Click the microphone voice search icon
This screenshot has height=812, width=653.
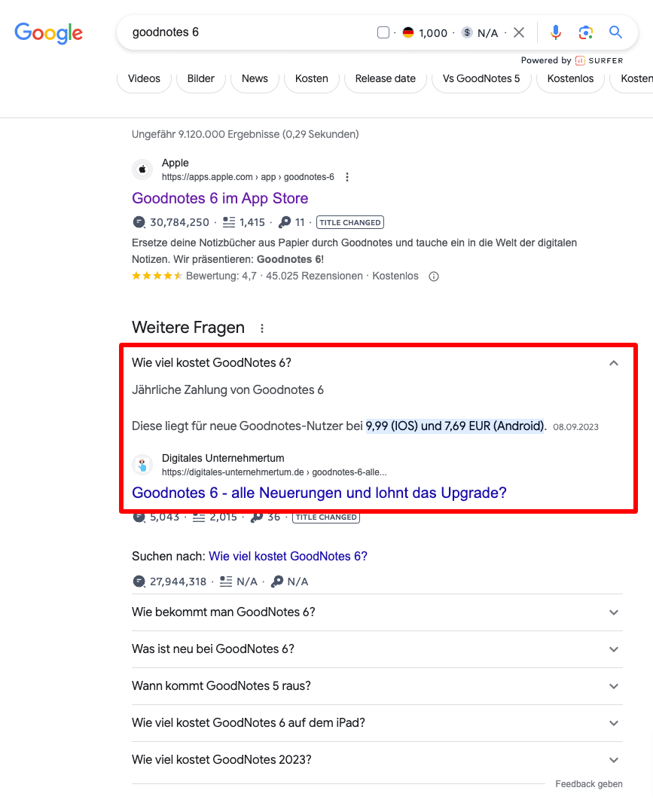point(555,32)
